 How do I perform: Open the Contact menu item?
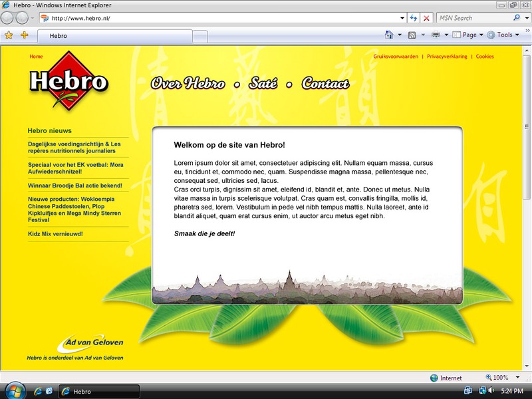pyautogui.click(x=325, y=84)
